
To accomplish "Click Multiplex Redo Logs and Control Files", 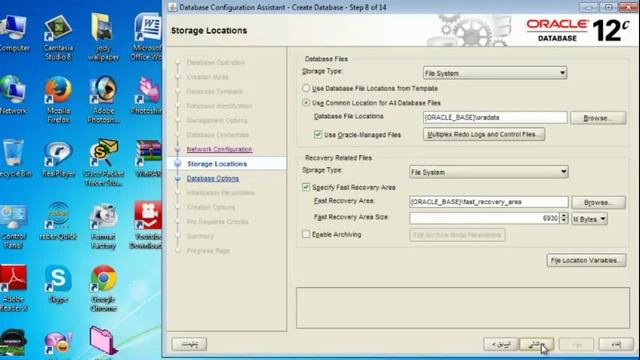I will tap(484, 134).
